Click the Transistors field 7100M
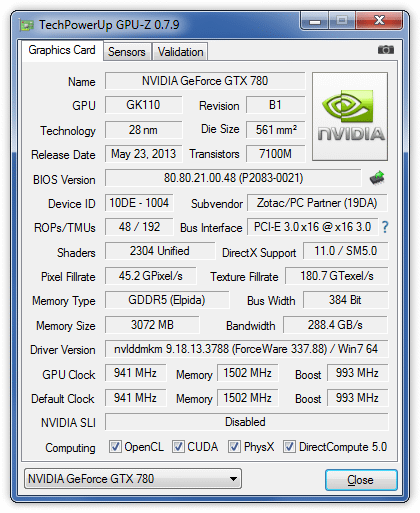Image resolution: width=420 pixels, height=513 pixels. pos(276,154)
